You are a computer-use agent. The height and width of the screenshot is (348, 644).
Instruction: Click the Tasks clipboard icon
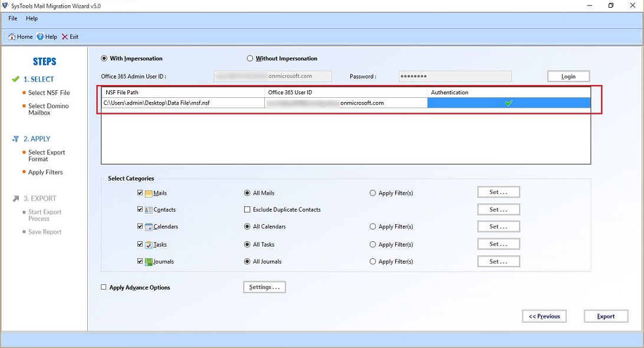(x=149, y=244)
